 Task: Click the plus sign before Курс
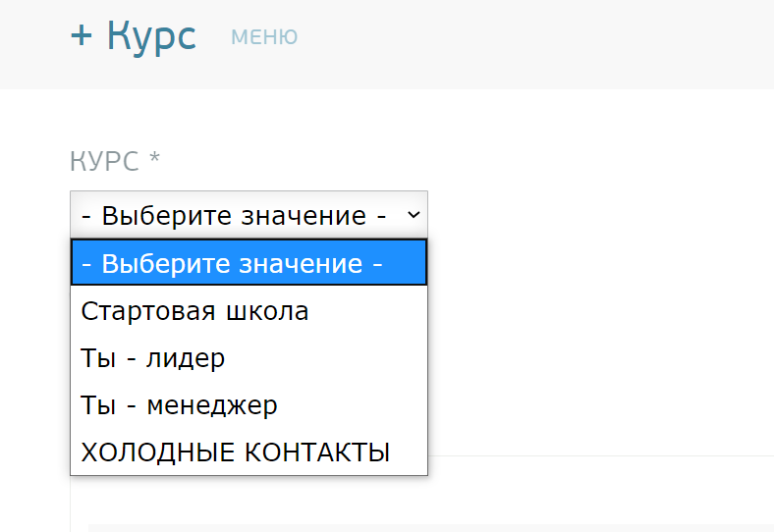point(83,36)
